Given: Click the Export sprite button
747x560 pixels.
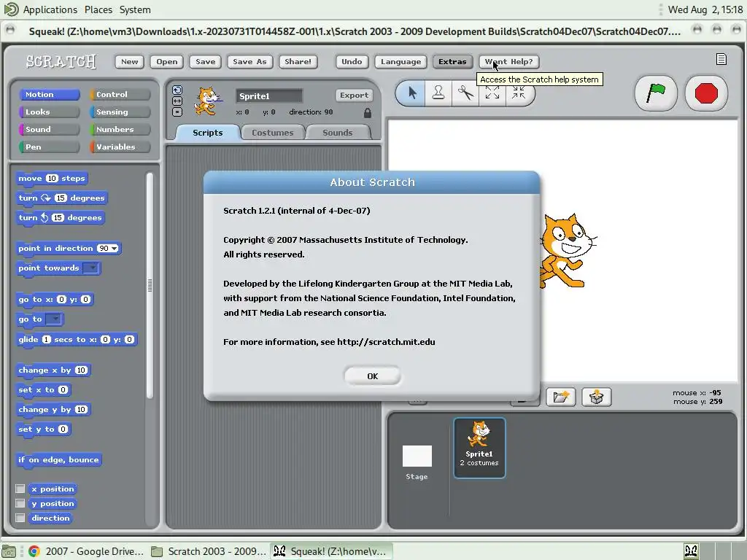Looking at the screenshot, I should [354, 96].
